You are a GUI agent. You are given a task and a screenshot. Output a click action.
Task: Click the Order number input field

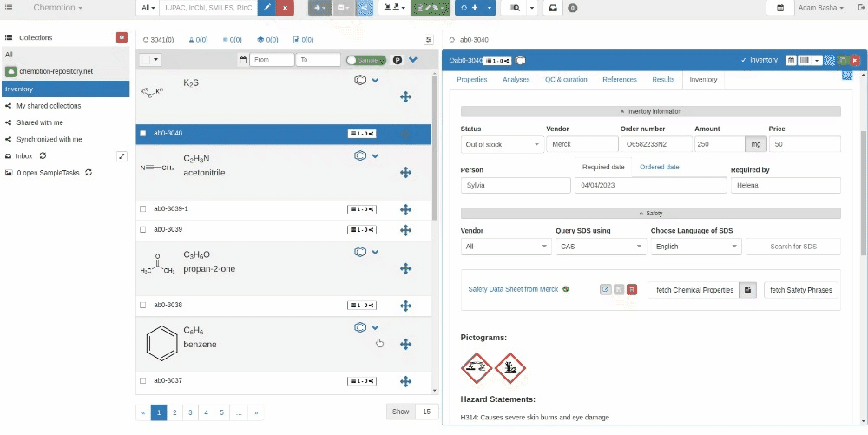654,145
